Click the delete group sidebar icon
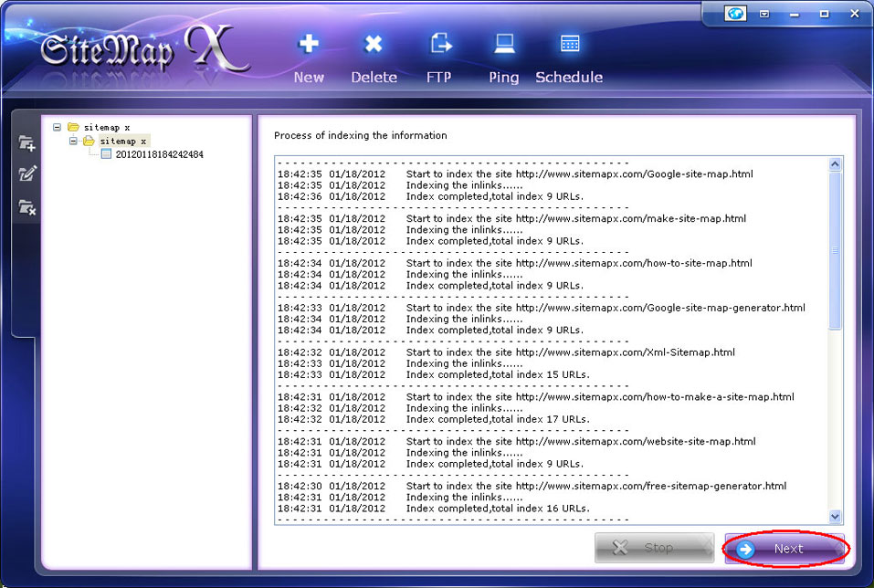This screenshot has width=874, height=588. (26, 207)
